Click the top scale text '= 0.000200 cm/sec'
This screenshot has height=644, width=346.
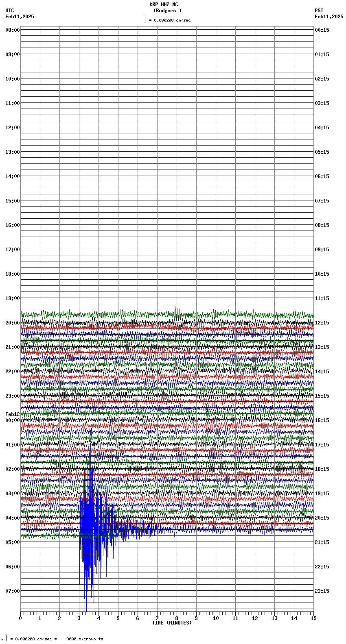click(x=170, y=20)
